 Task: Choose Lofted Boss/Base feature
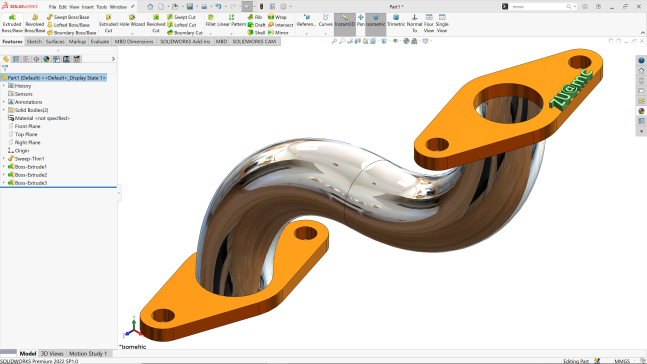pyautogui.click(x=68, y=25)
